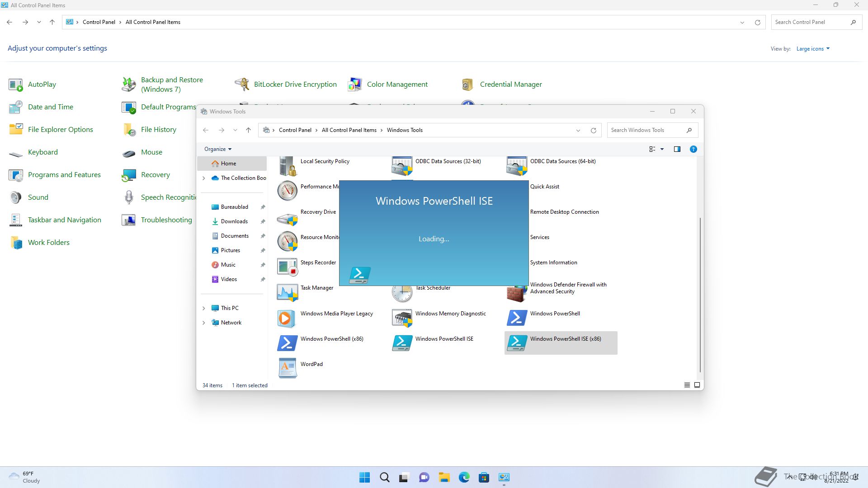Screen dimensions: 868x488
Task: Open Steps Recorder tool
Action: tap(288, 267)
